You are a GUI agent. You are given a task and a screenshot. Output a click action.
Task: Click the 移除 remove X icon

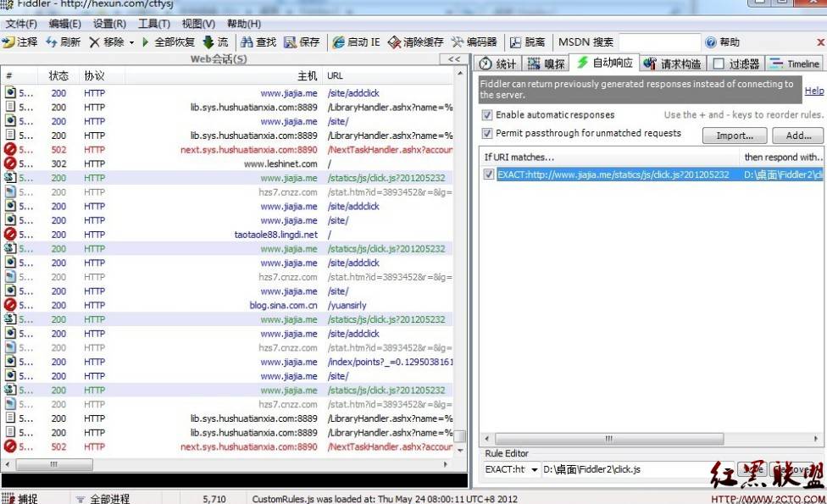[x=94, y=42]
